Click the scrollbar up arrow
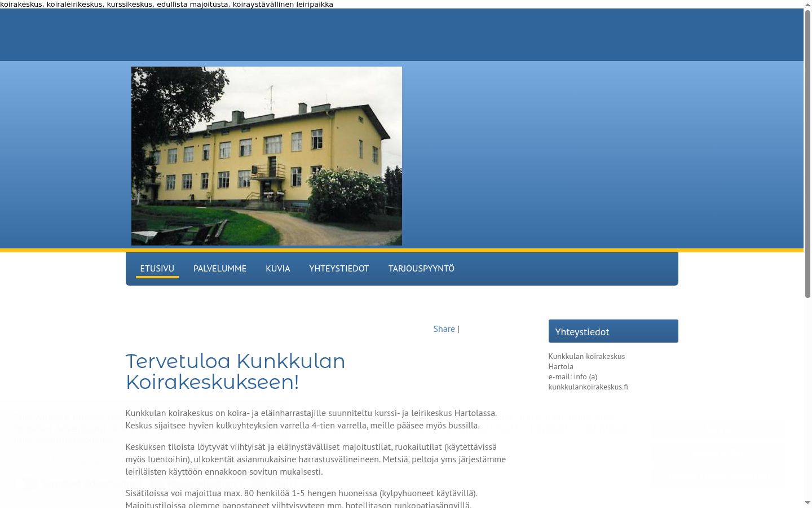This screenshot has height=508, width=812. (x=807, y=4)
